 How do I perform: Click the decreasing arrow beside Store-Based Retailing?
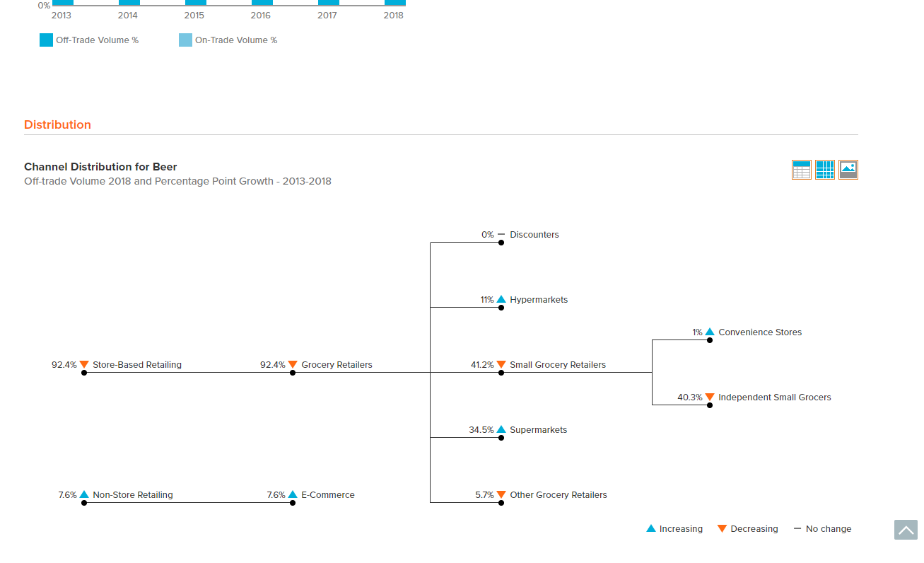tap(84, 365)
